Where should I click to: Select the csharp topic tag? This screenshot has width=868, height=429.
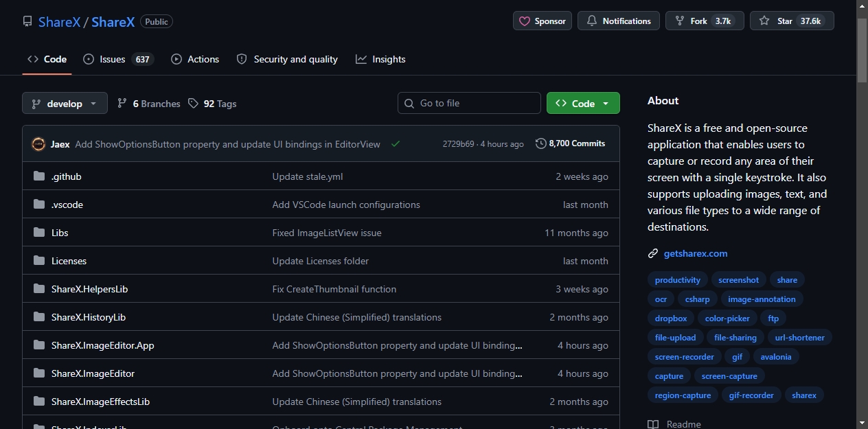[x=698, y=299]
